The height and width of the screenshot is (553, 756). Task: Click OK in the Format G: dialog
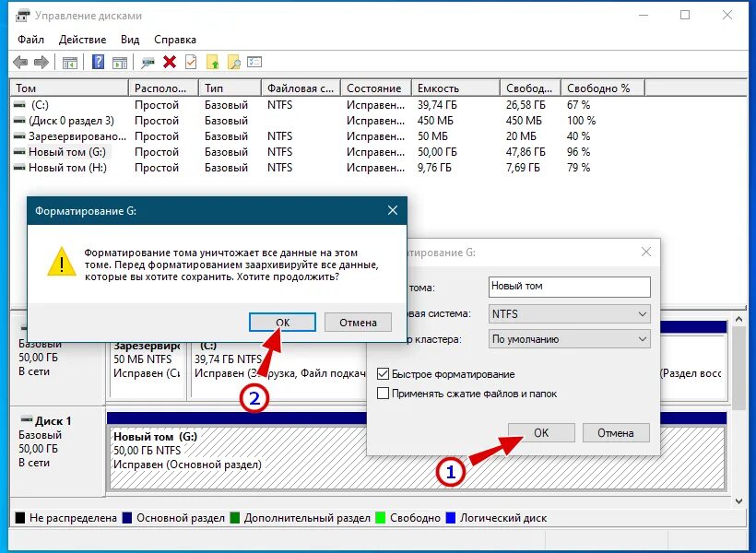pos(541,432)
